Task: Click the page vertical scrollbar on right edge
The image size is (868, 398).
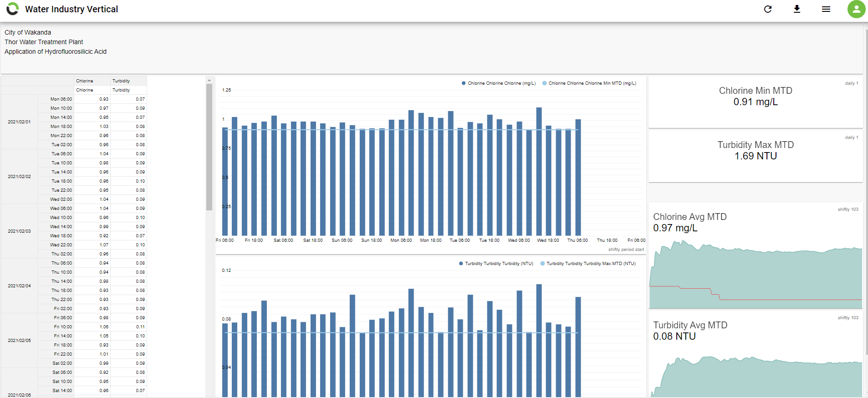Action: click(866, 191)
